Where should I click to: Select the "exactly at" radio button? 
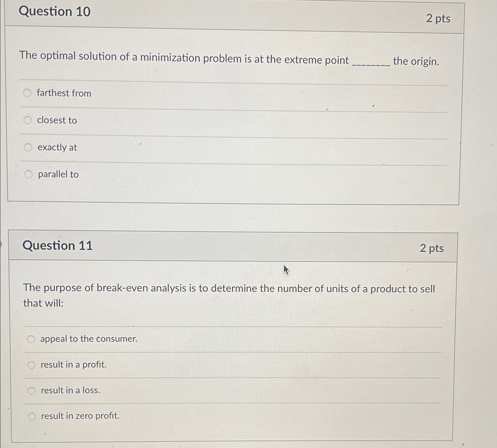coord(28,147)
